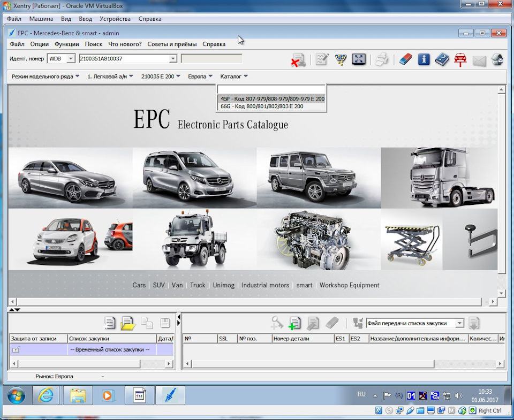Open the media player taskbar icon
Viewport: 514px width, 420px height.
pyautogui.click(x=107, y=395)
